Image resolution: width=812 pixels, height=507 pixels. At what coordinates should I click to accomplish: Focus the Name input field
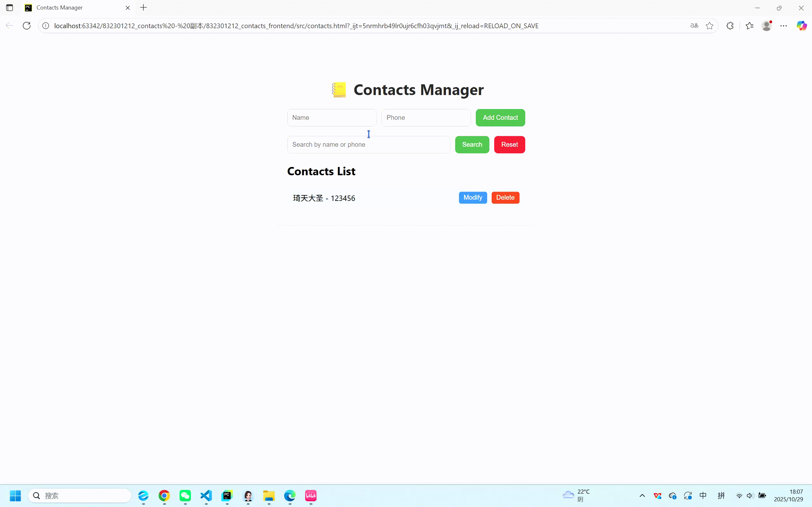pos(331,118)
